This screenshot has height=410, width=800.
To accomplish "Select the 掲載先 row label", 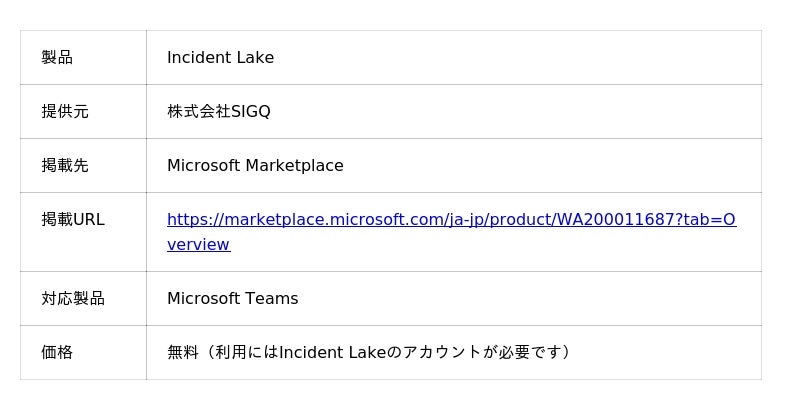I will tap(65, 166).
